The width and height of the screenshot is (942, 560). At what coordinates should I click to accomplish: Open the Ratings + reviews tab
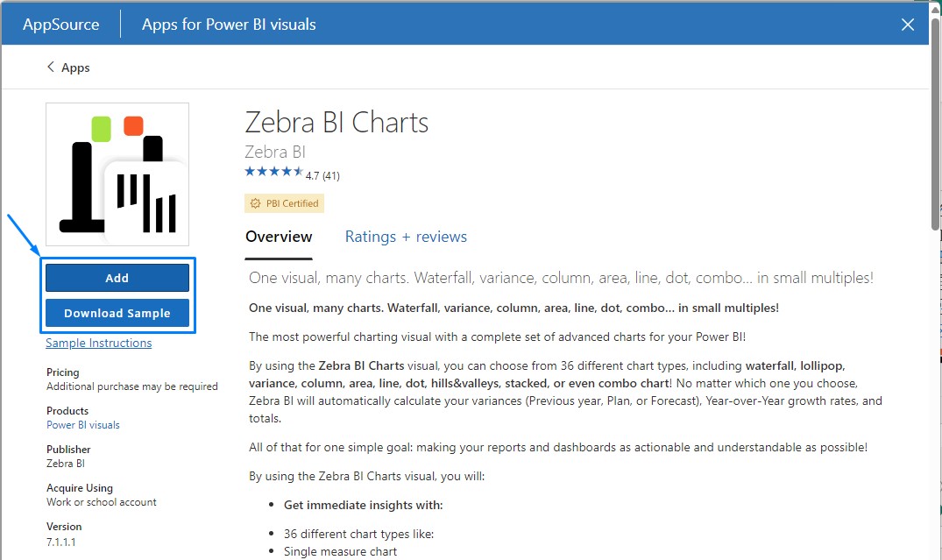(x=406, y=237)
